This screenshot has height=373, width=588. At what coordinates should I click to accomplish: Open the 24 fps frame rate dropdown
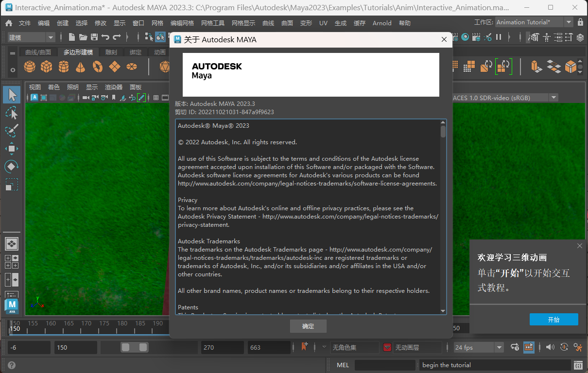[479, 347]
